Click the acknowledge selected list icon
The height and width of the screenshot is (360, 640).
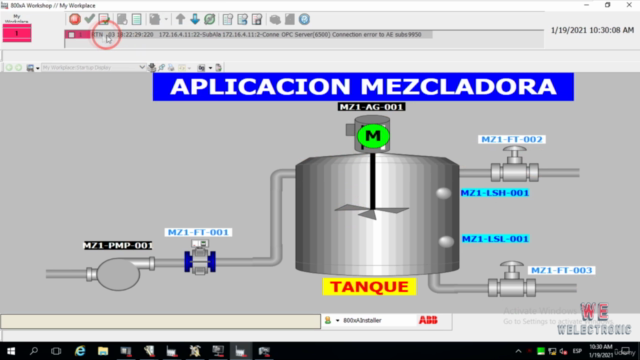coord(104,19)
